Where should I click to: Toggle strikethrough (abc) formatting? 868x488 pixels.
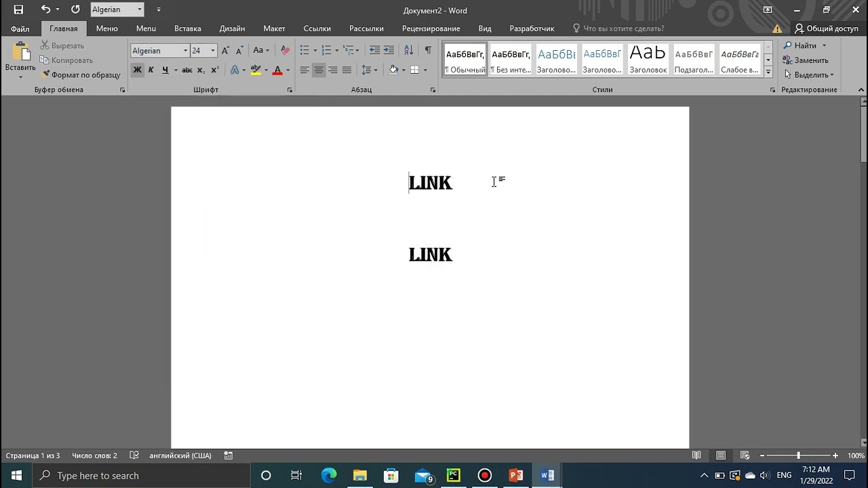click(187, 70)
